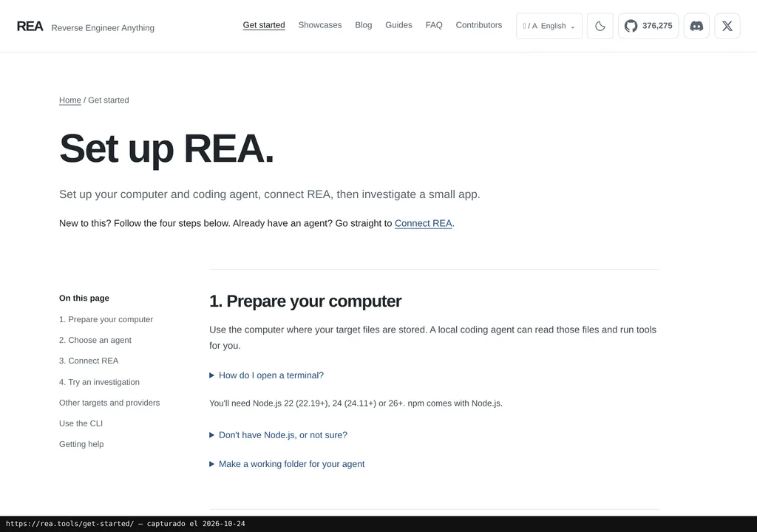Open Guides in the top navigation
This screenshot has width=757, height=532.
click(x=398, y=25)
